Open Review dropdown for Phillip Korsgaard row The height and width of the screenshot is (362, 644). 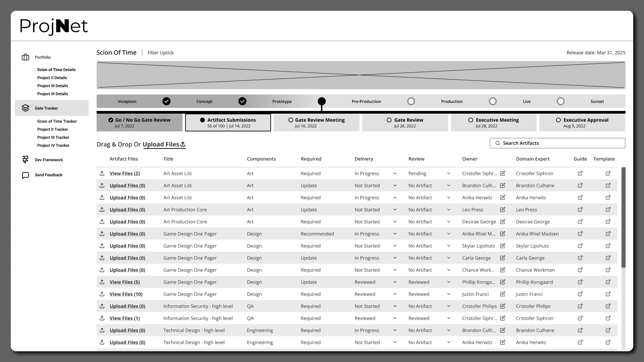coord(448,282)
